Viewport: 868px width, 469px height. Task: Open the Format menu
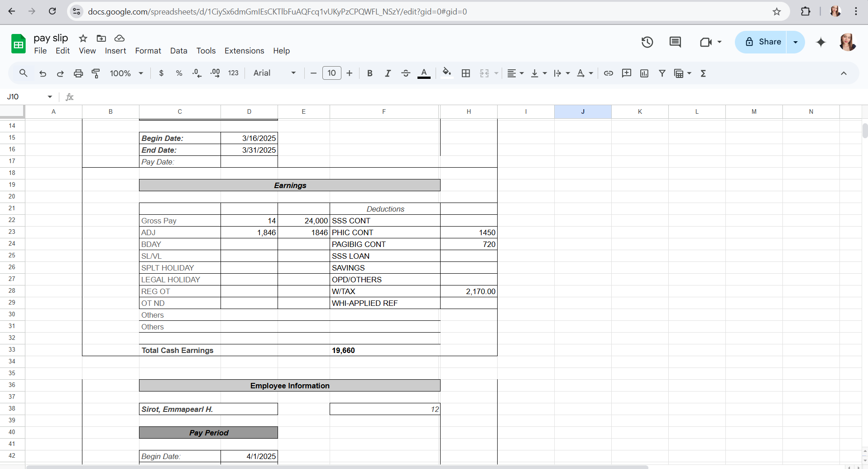(x=148, y=51)
